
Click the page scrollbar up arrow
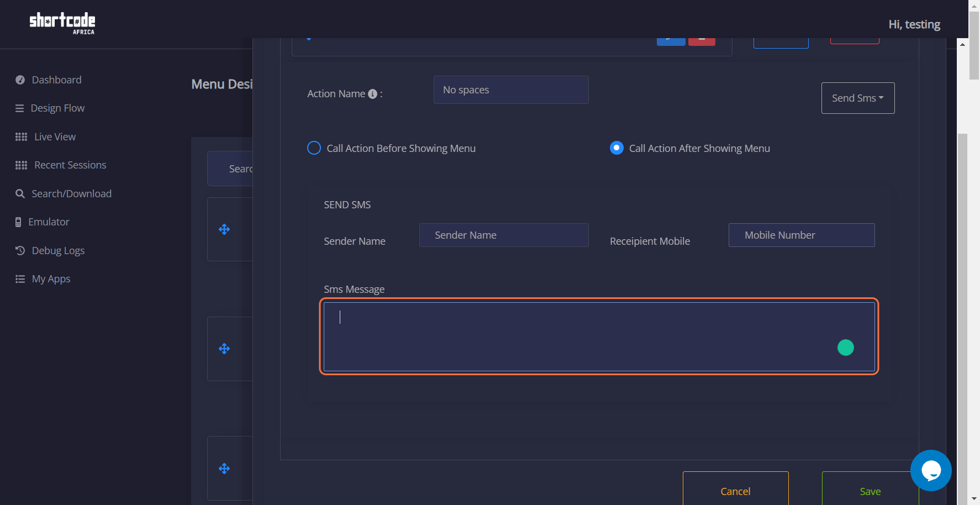[x=974, y=5]
